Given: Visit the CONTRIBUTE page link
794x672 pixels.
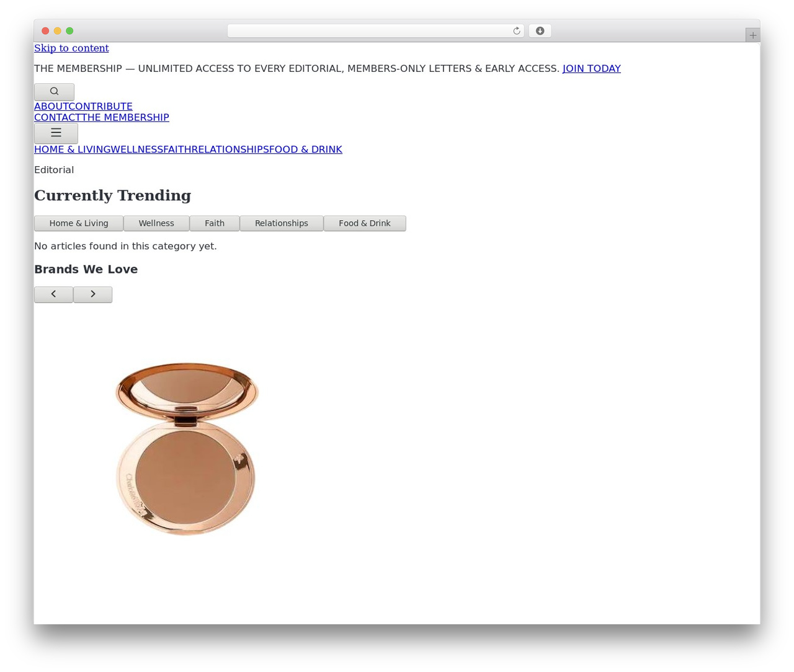Looking at the screenshot, I should point(100,107).
